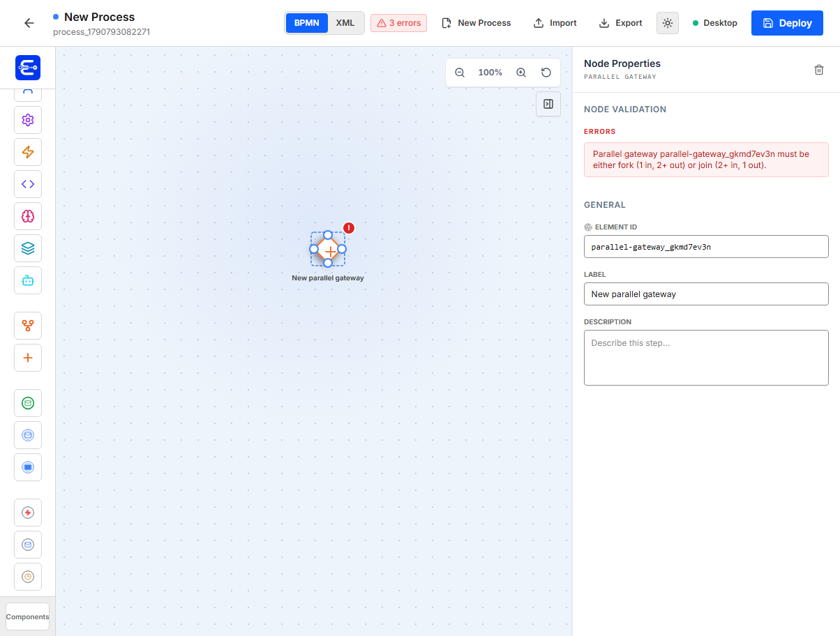Delete the node with trash icon
The height and width of the screenshot is (636, 840).
pos(819,70)
